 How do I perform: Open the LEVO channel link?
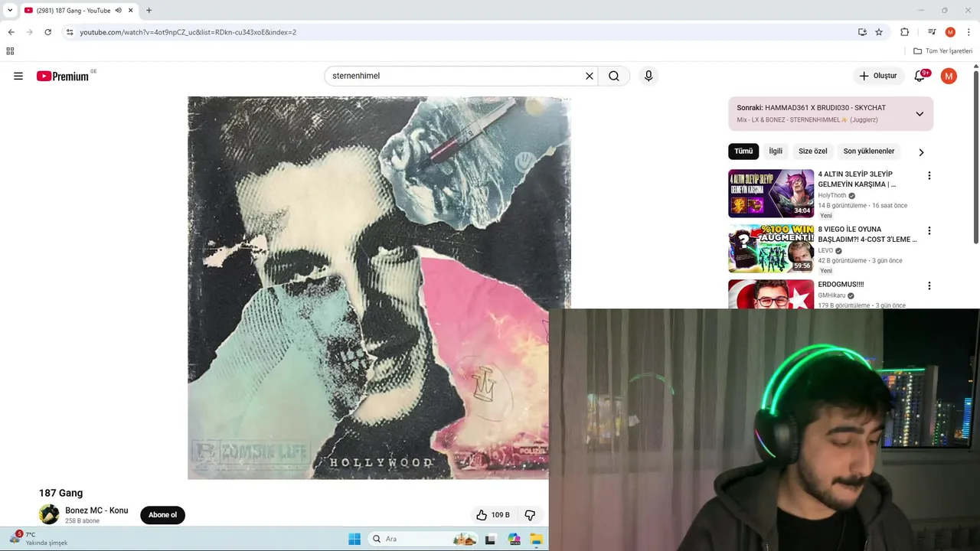pyautogui.click(x=825, y=250)
